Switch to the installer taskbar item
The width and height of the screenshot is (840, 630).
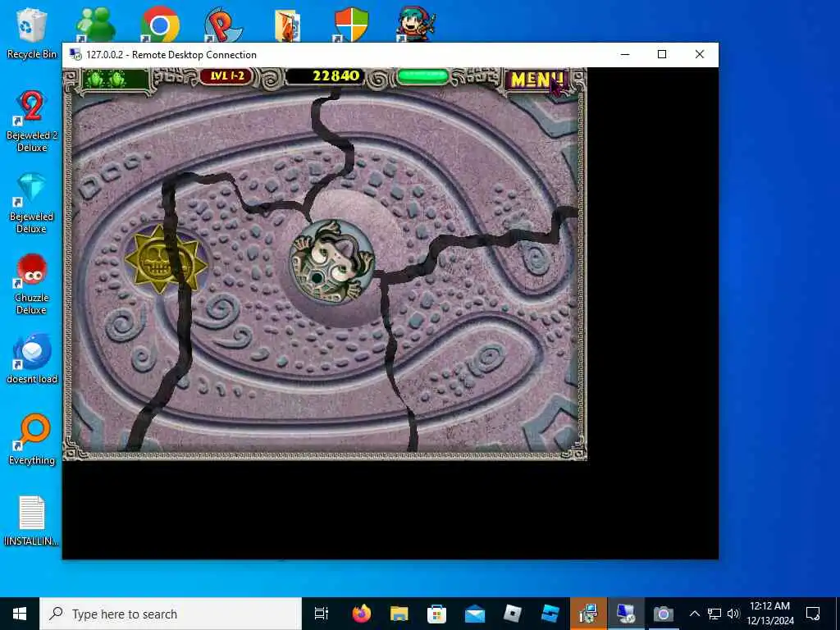pyautogui.click(x=588, y=614)
